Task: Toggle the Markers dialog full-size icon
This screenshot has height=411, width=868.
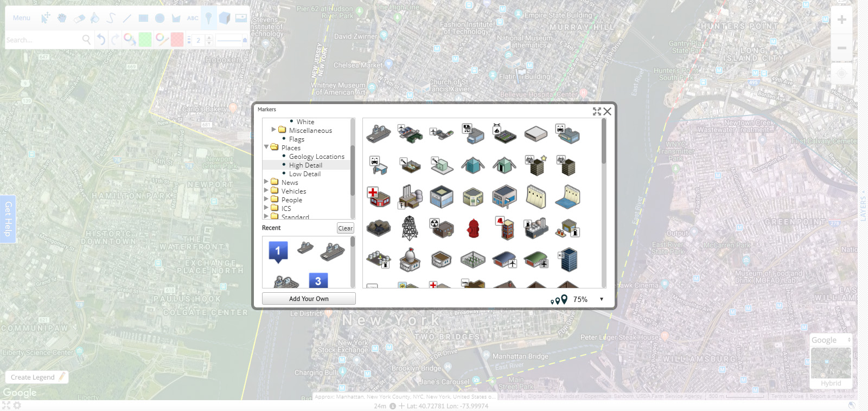Action: click(597, 111)
